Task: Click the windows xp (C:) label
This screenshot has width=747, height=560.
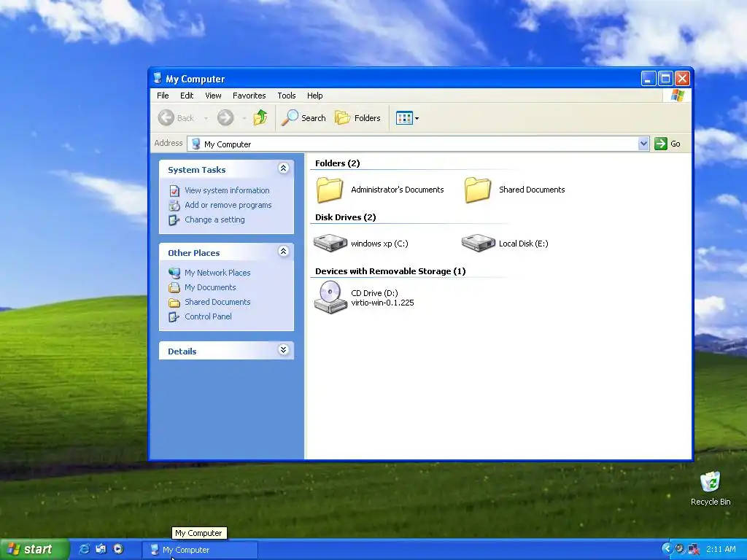Action: tap(379, 244)
